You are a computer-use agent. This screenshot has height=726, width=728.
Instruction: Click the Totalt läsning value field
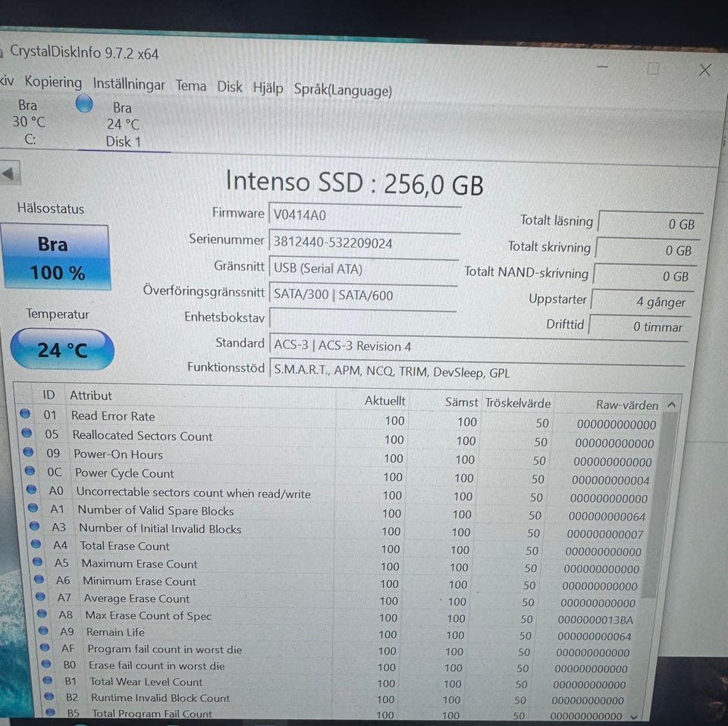650,223
